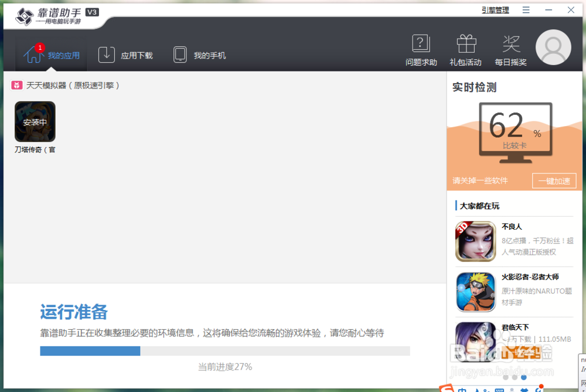Open 礼包活动 gift box icon

tap(466, 43)
